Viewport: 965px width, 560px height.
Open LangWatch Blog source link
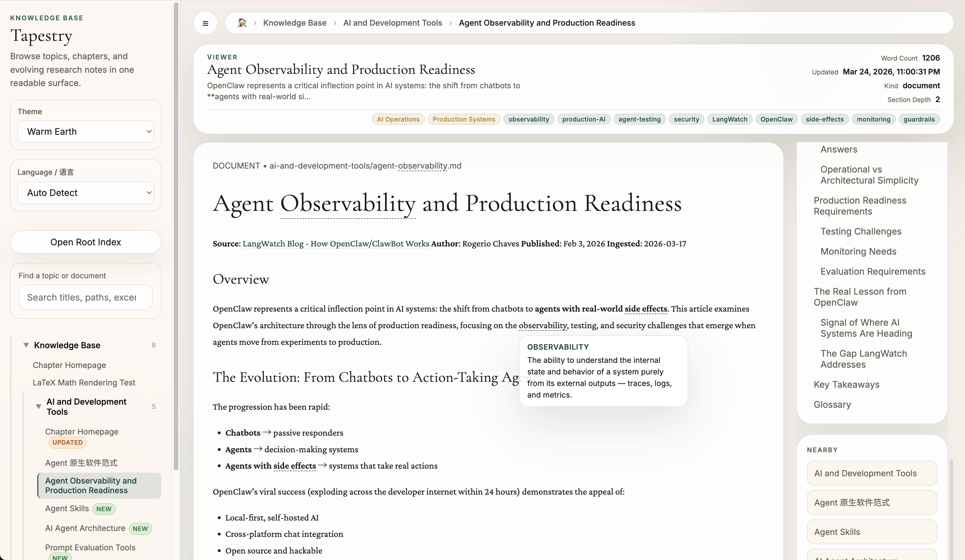(335, 244)
